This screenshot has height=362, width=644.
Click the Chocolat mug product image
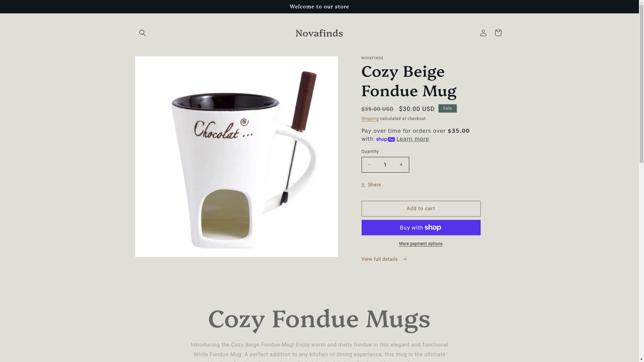(236, 157)
